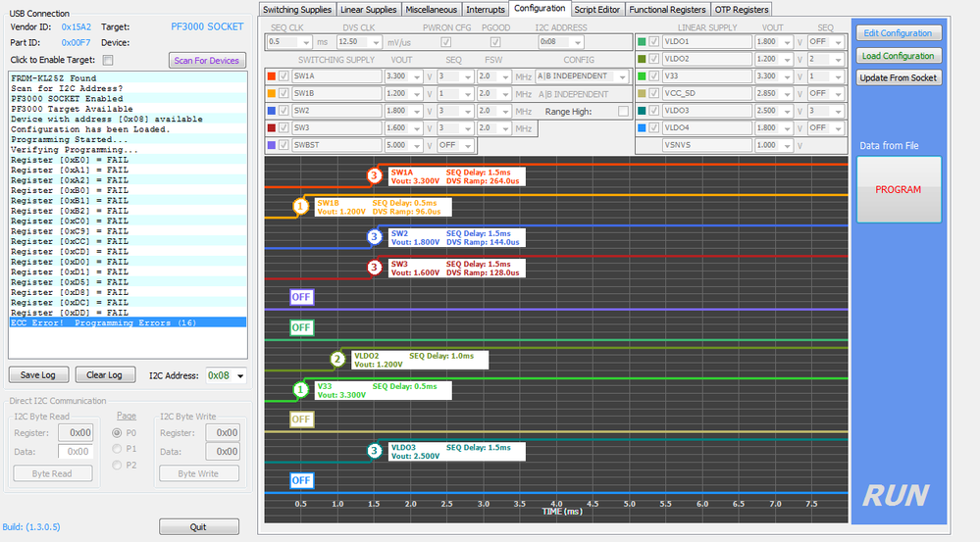Click the green OFF badge for VLDO1
980x542 pixels.
tap(301, 327)
